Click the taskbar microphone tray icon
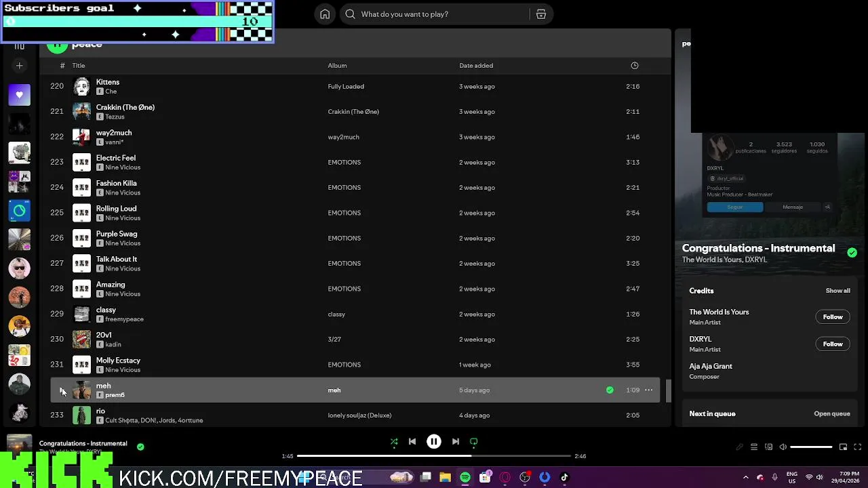868x488 pixels. [x=774, y=478]
